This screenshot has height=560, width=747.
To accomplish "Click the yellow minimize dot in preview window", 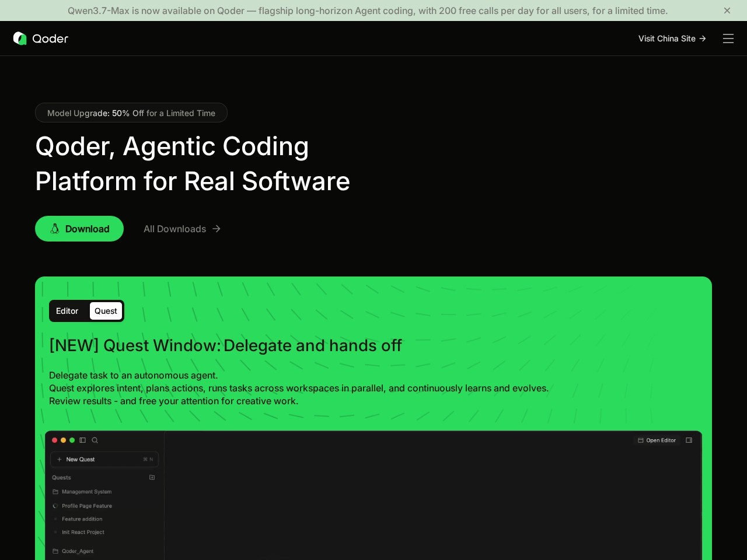I will tap(64, 440).
